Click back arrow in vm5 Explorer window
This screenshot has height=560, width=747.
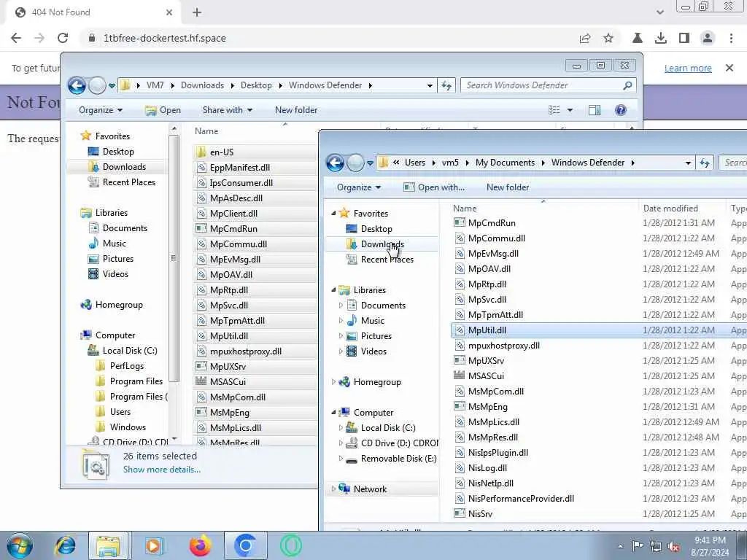(x=335, y=163)
